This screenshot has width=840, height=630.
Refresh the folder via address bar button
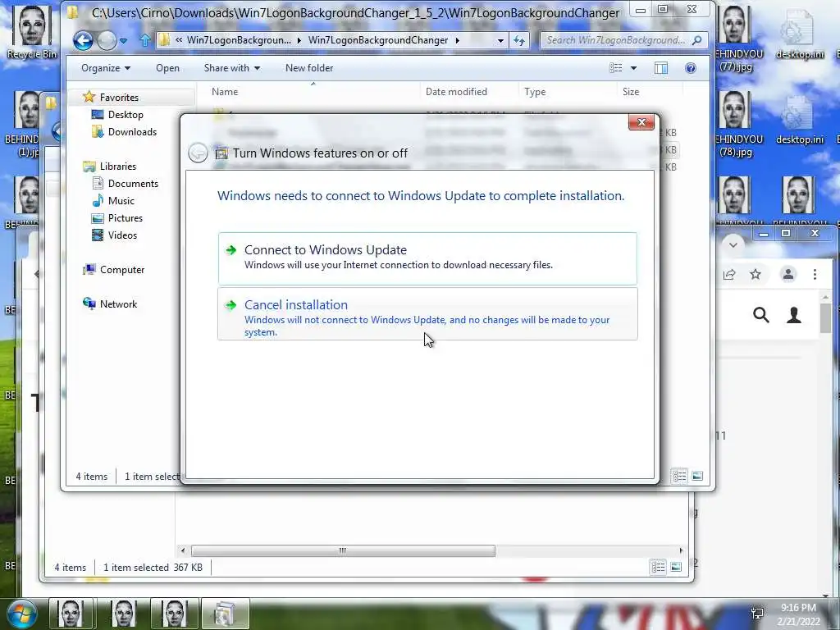pyautogui.click(x=519, y=40)
